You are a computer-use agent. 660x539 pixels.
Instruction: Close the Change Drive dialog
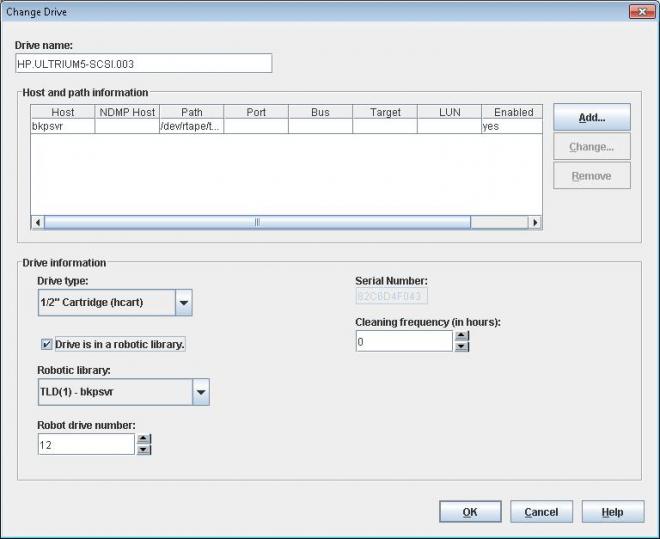pyautogui.click(x=642, y=12)
